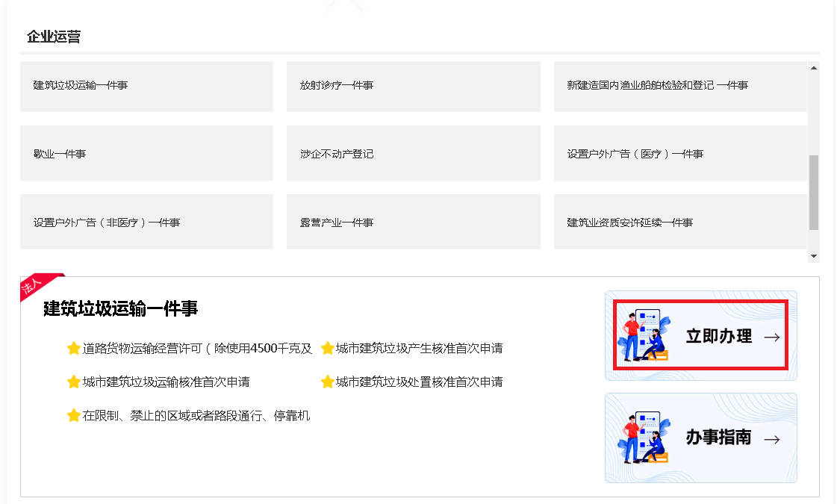Click the star before 城市建筑垃圾处置核准首次申请
Image resolution: width=837 pixels, height=504 pixels.
point(329,382)
